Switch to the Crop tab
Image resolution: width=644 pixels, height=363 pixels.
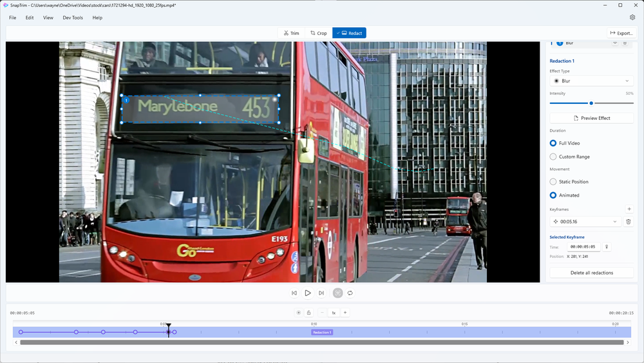[x=319, y=33]
